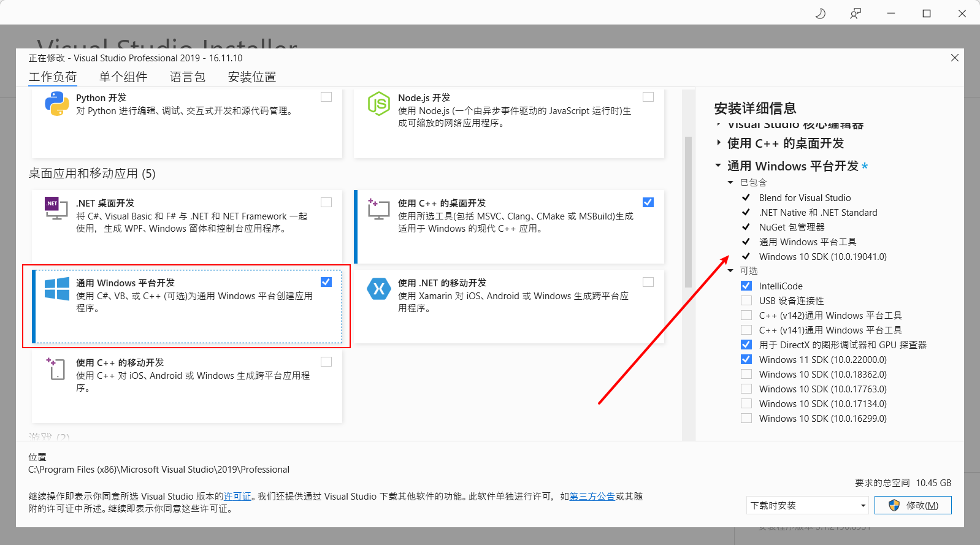Click the 安装详细信息 panel heading
The height and width of the screenshot is (545, 980).
pyautogui.click(x=755, y=109)
